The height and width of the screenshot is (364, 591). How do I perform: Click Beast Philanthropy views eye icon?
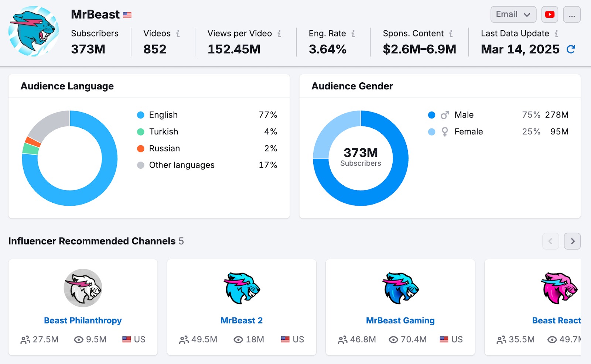tap(79, 340)
